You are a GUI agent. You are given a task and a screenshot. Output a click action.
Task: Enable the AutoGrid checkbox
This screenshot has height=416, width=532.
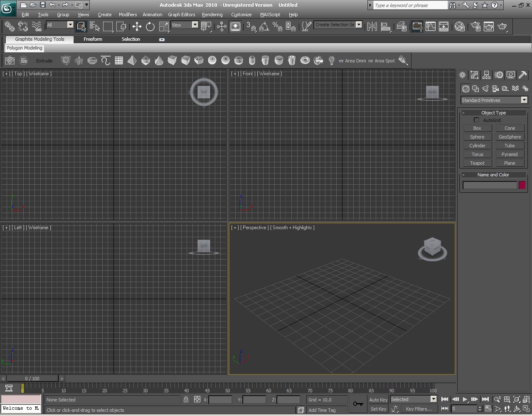(x=476, y=120)
